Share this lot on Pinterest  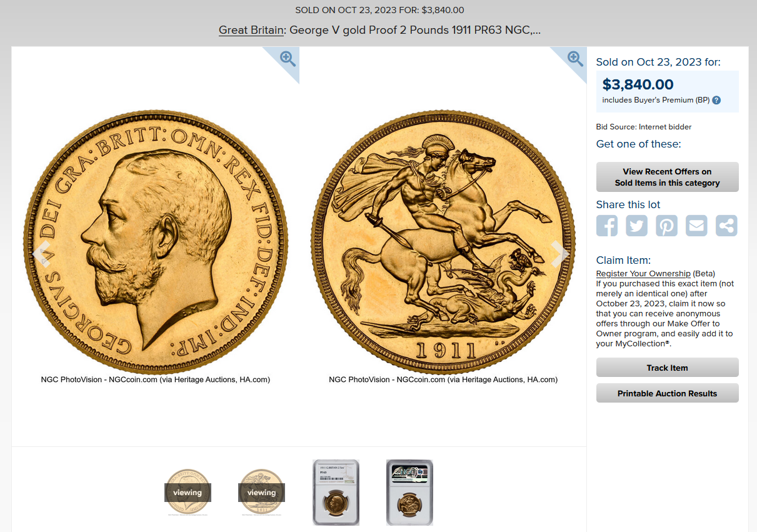(666, 226)
